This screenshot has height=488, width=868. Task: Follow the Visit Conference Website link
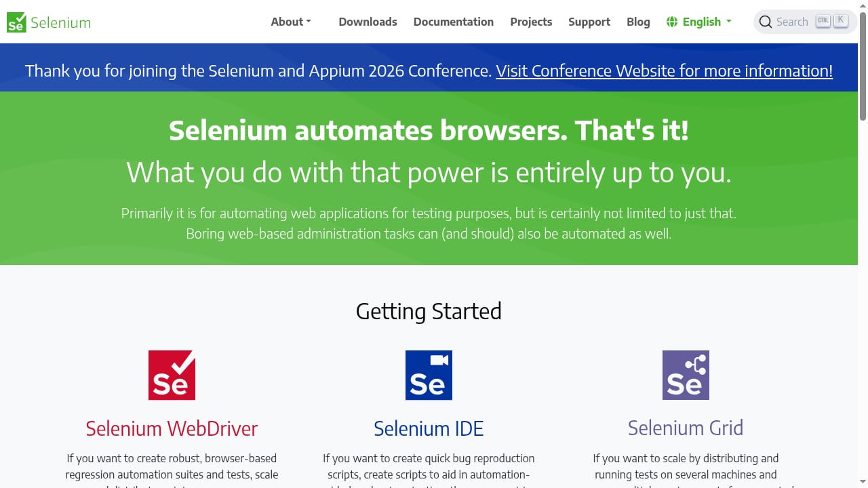click(664, 70)
